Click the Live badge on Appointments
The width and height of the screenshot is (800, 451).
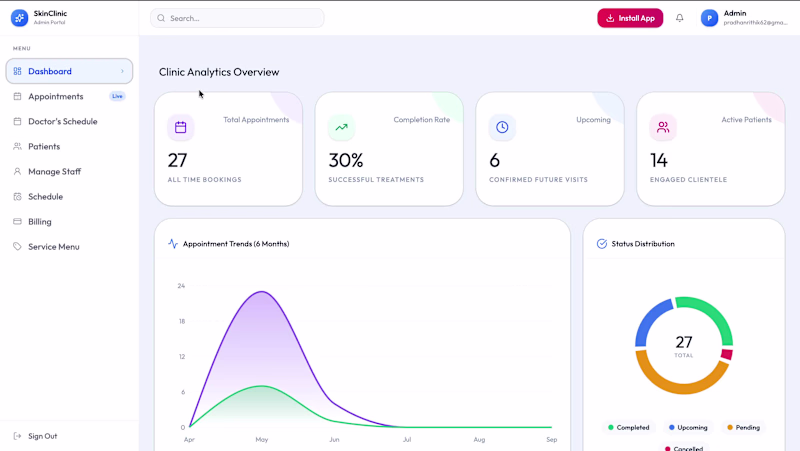click(117, 96)
